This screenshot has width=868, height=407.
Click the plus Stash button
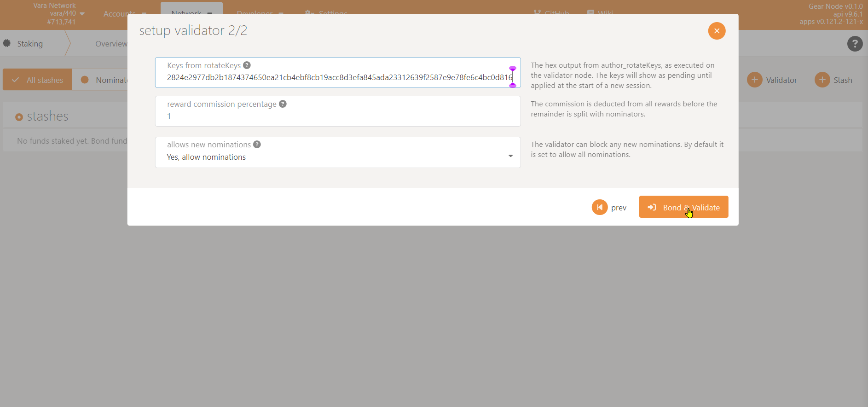[x=833, y=80]
